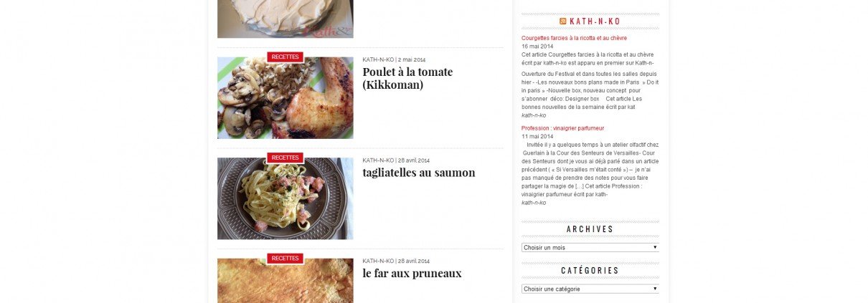Open 'Poulet à la tomate (Kikkoman)' article title

(407, 78)
